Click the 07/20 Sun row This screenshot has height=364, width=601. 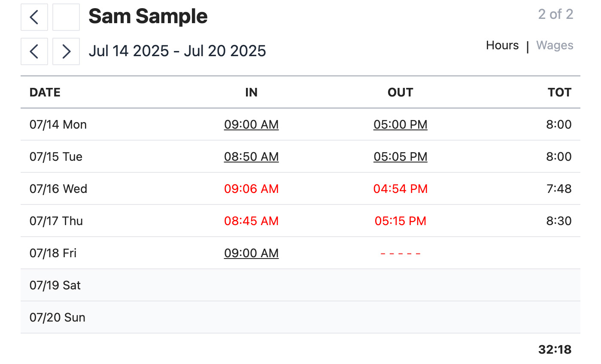pos(300,317)
